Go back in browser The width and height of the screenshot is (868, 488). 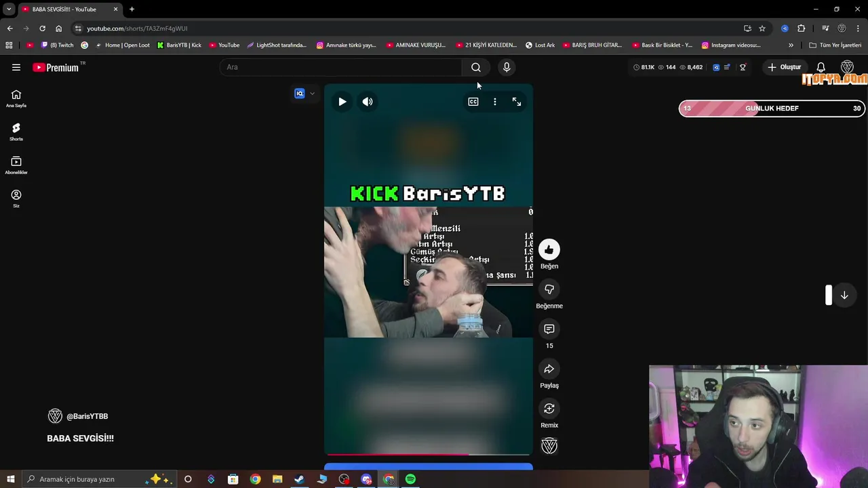9,28
